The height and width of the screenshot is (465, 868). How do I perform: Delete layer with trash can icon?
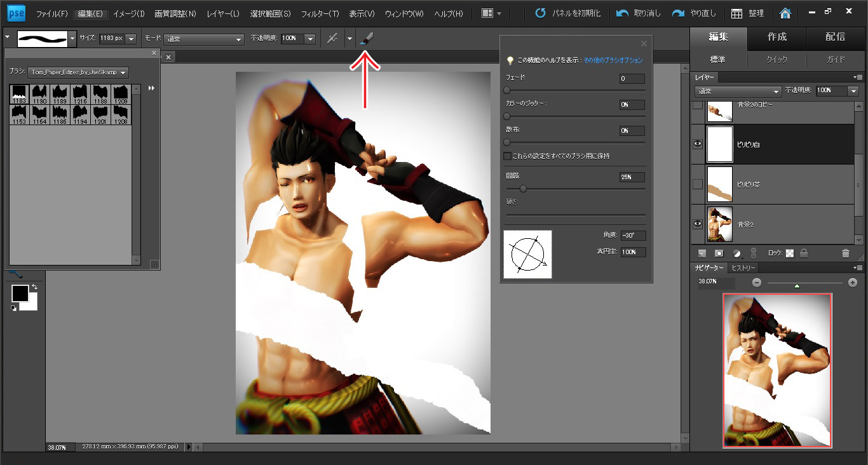pyautogui.click(x=845, y=253)
